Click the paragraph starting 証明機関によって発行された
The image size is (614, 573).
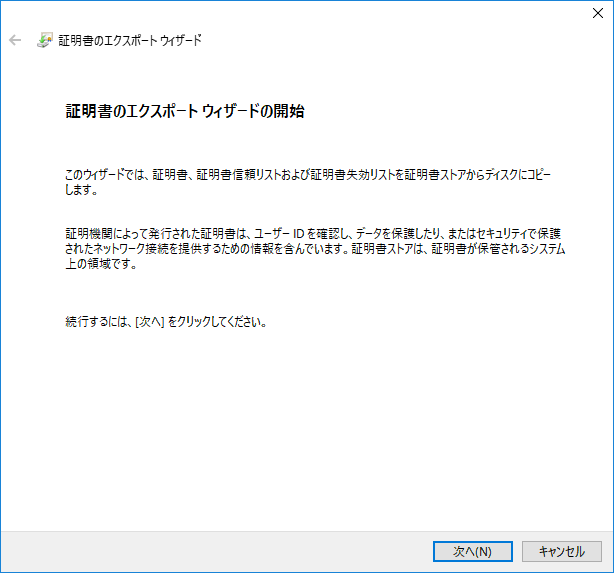(315, 249)
